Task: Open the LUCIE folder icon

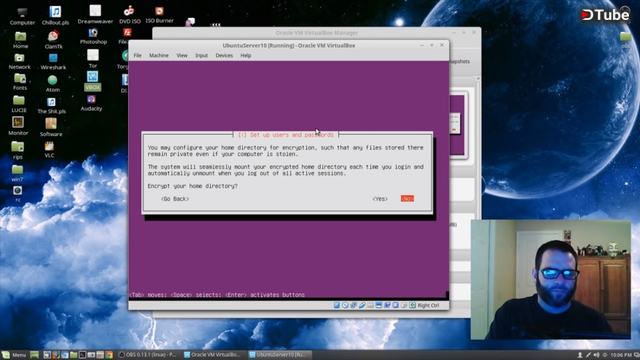Action: pyautogui.click(x=19, y=104)
